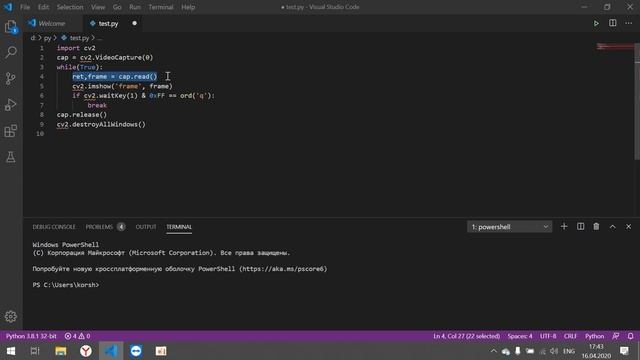Open the File menu
640x360 pixels.
[25, 7]
